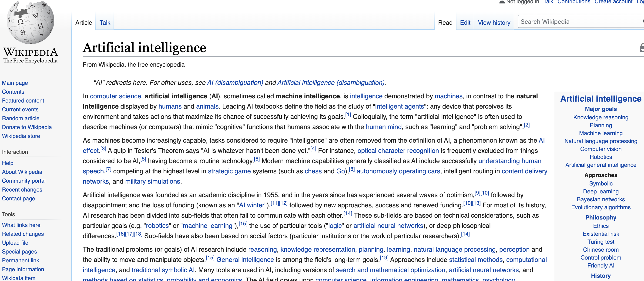
Task: Click Robotics in the infobox
Action: tap(601, 157)
